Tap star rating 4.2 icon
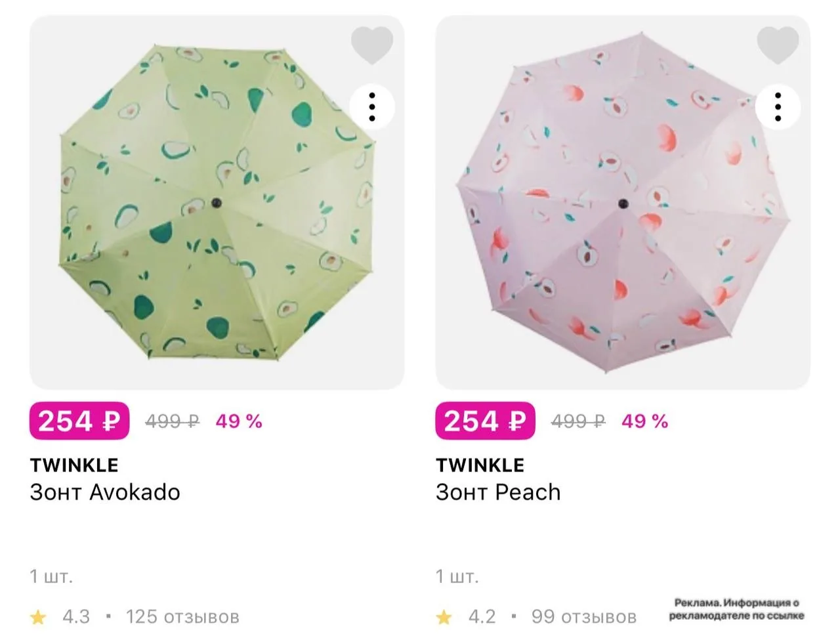840x638 pixels. click(x=444, y=617)
